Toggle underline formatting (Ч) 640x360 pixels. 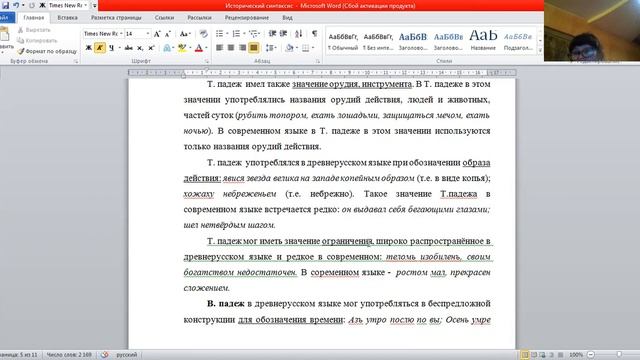[x=111, y=48]
